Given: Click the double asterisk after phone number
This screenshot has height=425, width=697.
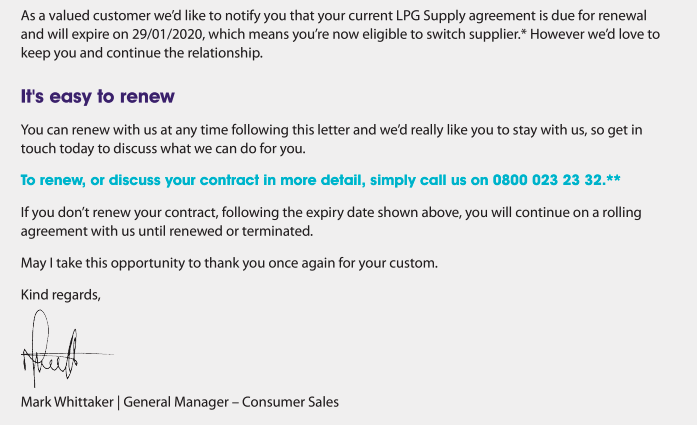Looking at the screenshot, I should coord(613,179).
